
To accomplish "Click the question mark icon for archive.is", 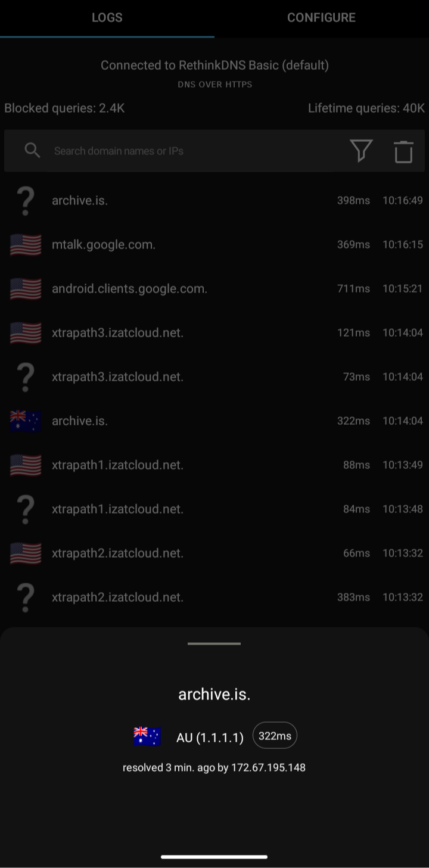I will point(25,200).
